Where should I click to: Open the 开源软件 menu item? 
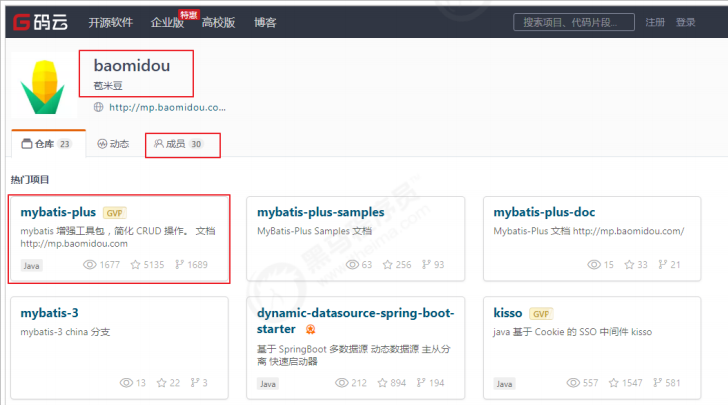click(110, 22)
